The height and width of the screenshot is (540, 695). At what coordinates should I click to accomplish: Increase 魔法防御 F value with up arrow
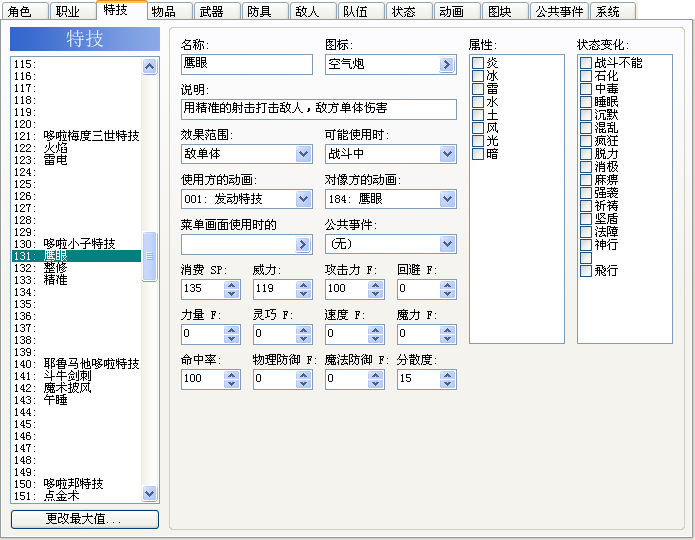375,375
